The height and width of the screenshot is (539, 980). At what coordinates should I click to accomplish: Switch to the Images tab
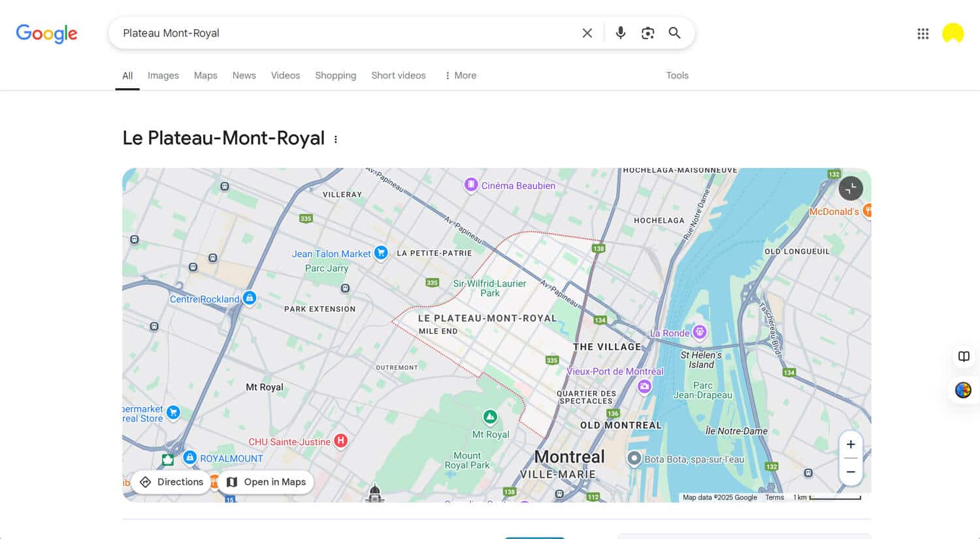click(163, 75)
